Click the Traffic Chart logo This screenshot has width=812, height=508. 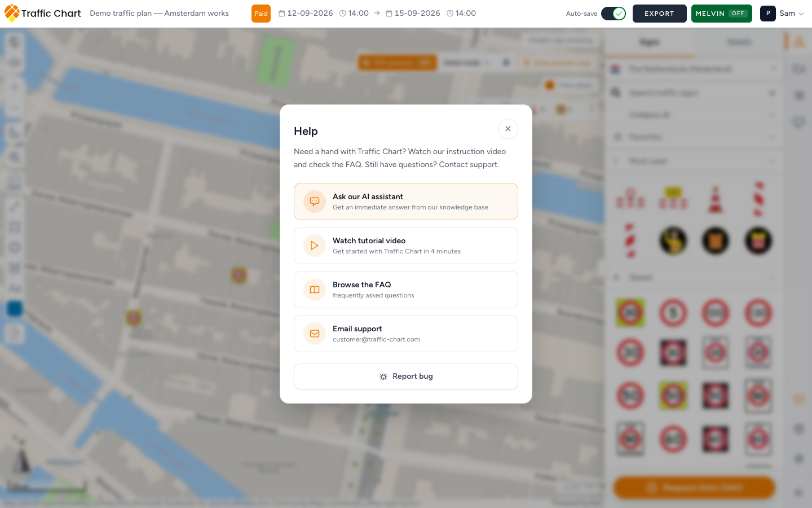pos(43,14)
